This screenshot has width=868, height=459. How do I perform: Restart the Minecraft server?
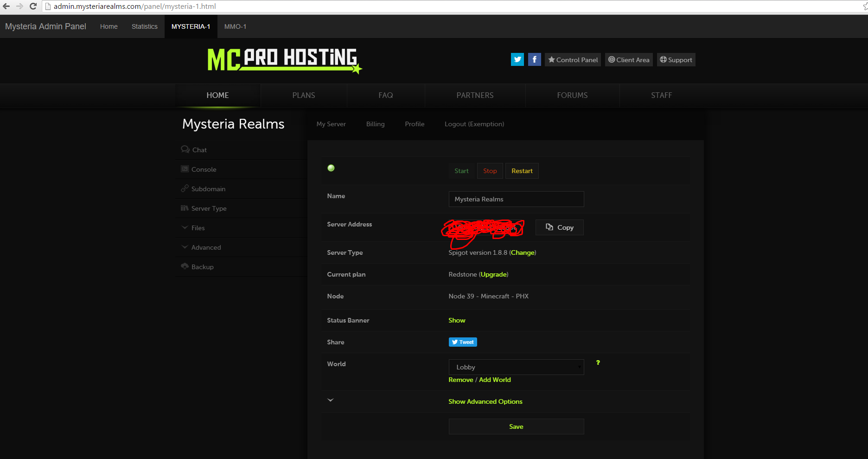[x=522, y=171]
